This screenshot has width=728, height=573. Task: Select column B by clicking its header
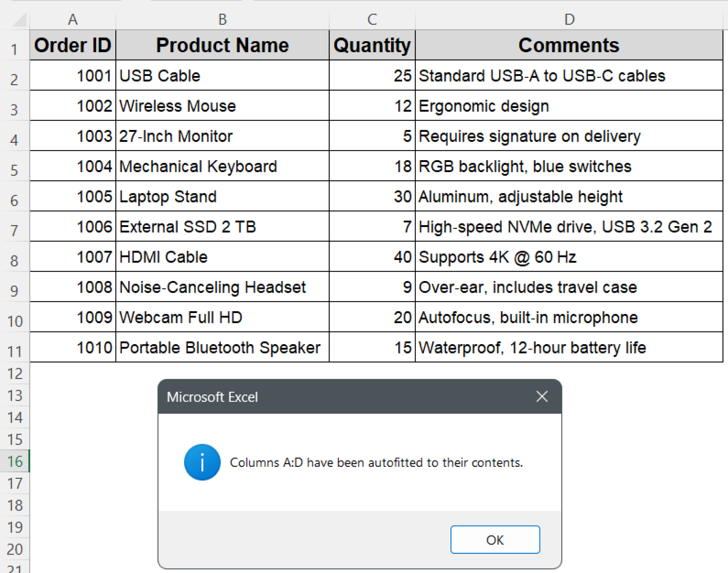(x=223, y=20)
